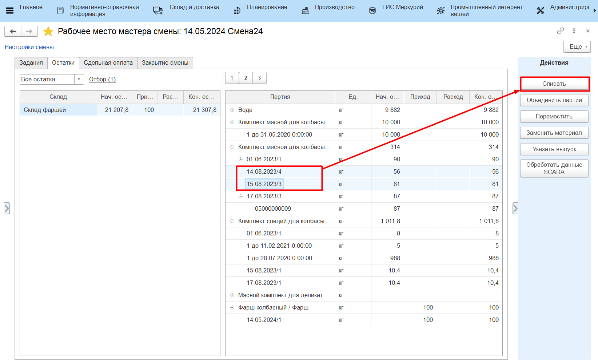Open the Производство section
Image resolution: width=598 pixels, height=364 pixels.
(328, 11)
